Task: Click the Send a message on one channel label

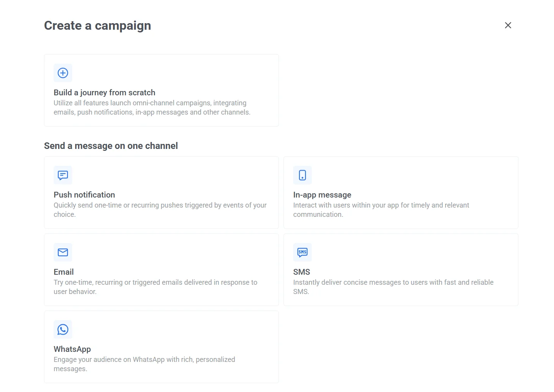Action: coord(111,146)
